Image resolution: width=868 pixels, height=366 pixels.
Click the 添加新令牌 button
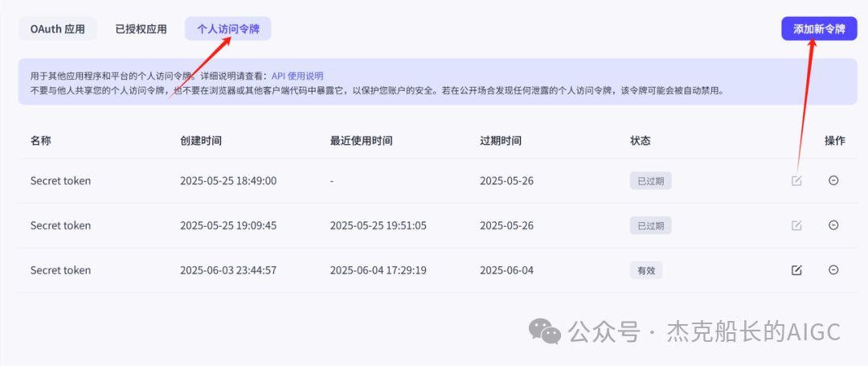[819, 29]
